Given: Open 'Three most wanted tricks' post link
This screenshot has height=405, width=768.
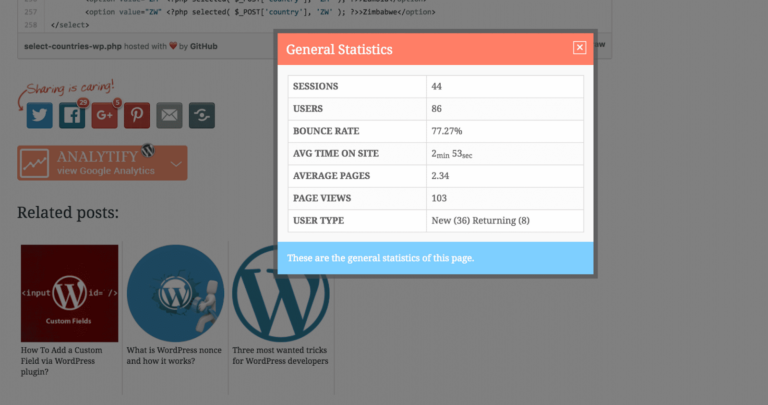Looking at the screenshot, I should [280, 356].
